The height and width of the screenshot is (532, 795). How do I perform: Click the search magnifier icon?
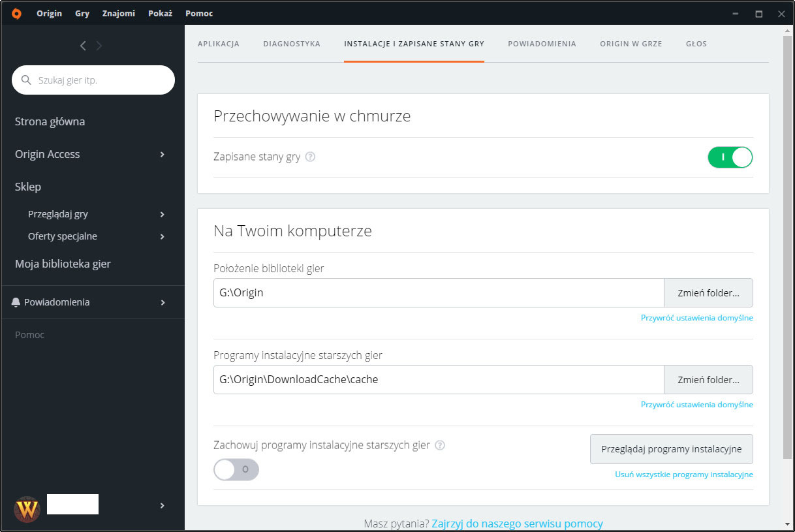(x=27, y=80)
